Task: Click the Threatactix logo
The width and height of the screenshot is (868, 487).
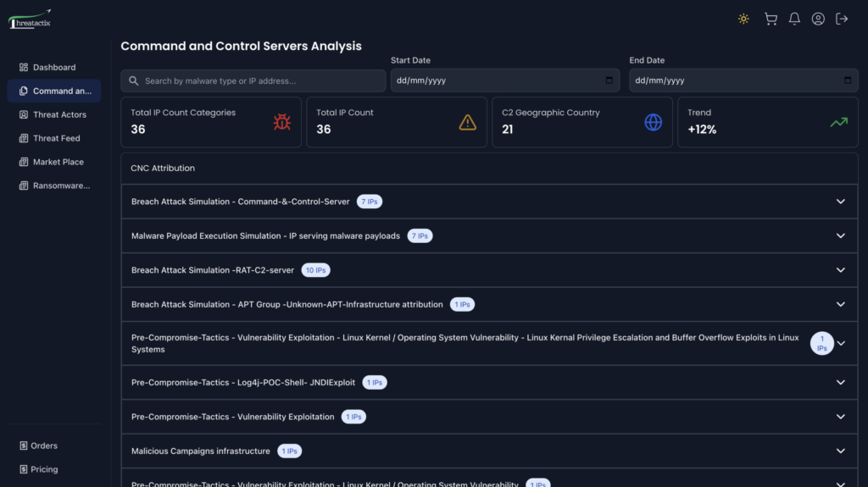Action: pos(31,20)
